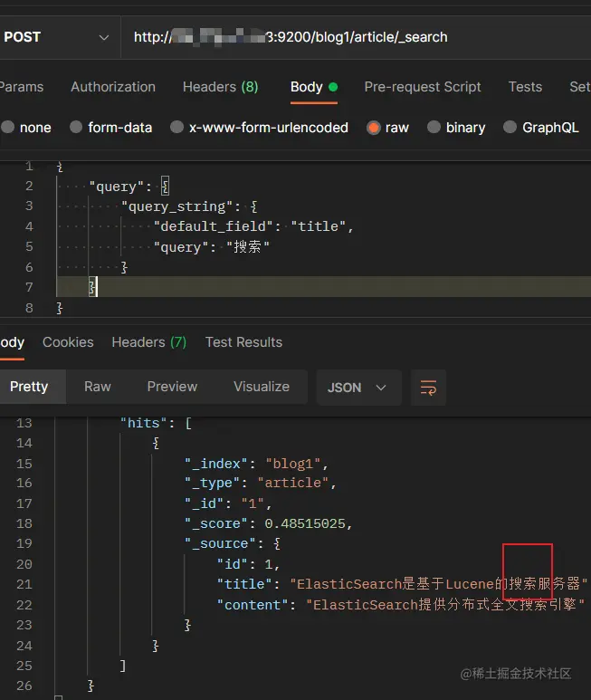The image size is (591, 700).
Task: Open the Test Results tab
Action: (x=243, y=342)
